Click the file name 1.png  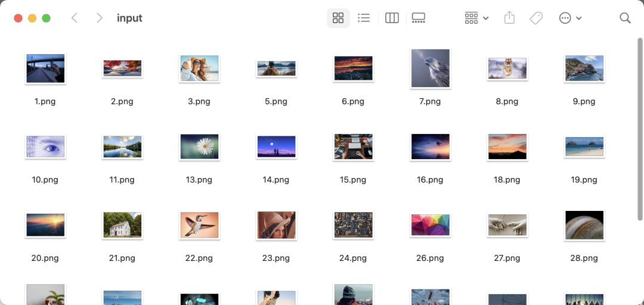pos(45,101)
